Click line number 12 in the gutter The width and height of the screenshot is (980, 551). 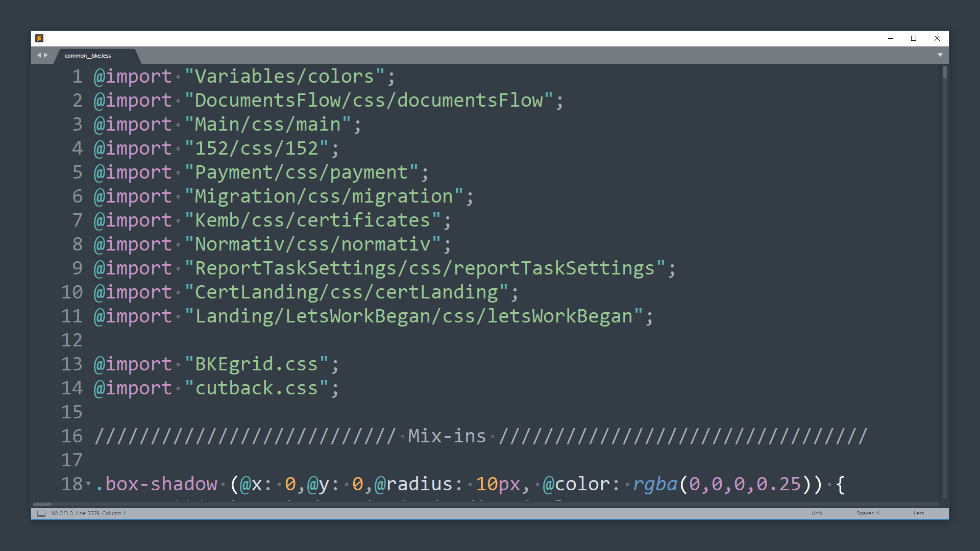pos(72,340)
